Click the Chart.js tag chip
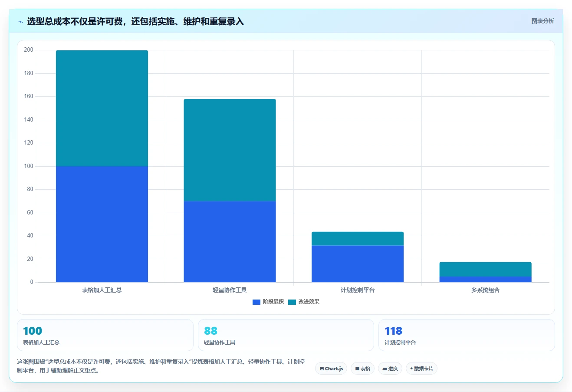This screenshot has height=392, width=572. pyautogui.click(x=331, y=369)
